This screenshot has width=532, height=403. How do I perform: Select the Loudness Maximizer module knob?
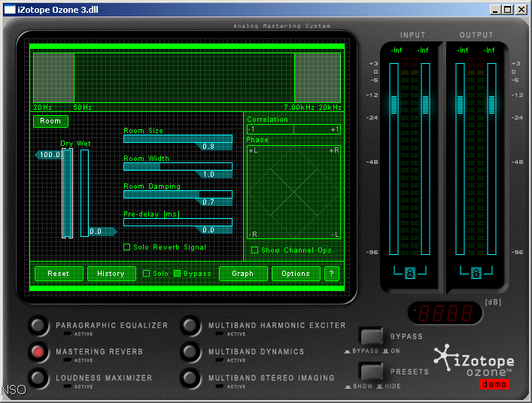[38, 378]
